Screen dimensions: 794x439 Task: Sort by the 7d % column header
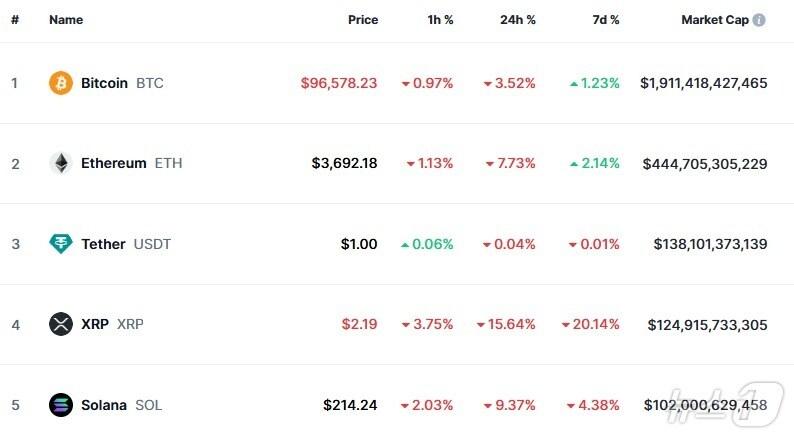click(603, 20)
